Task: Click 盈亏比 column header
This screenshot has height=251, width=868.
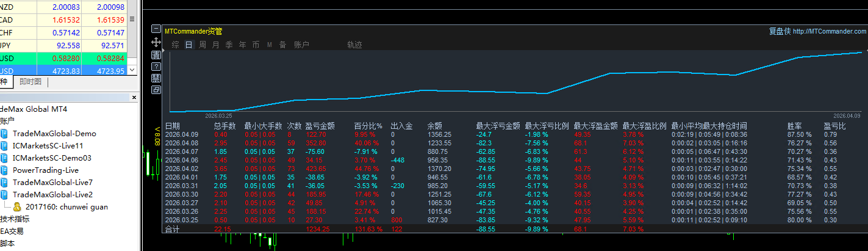Action: pos(834,126)
